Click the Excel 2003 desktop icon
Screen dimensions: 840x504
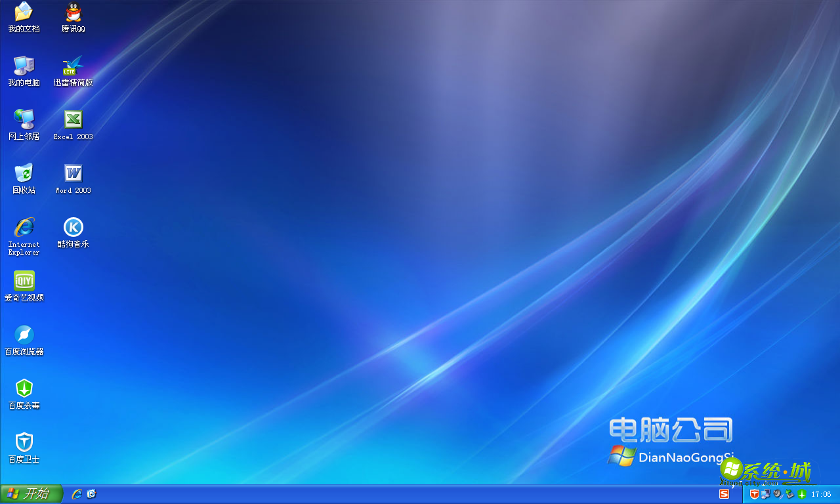[x=73, y=120]
